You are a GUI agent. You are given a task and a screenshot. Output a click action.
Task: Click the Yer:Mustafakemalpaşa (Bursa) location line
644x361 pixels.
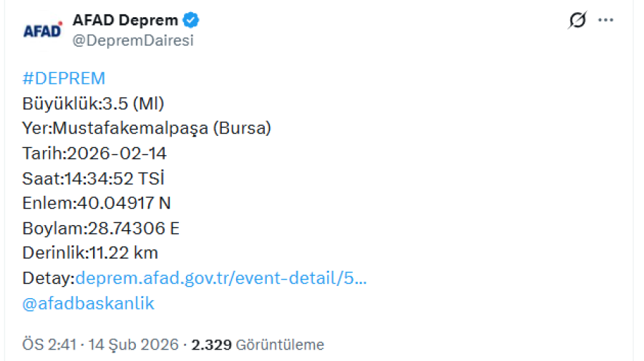coord(147,129)
